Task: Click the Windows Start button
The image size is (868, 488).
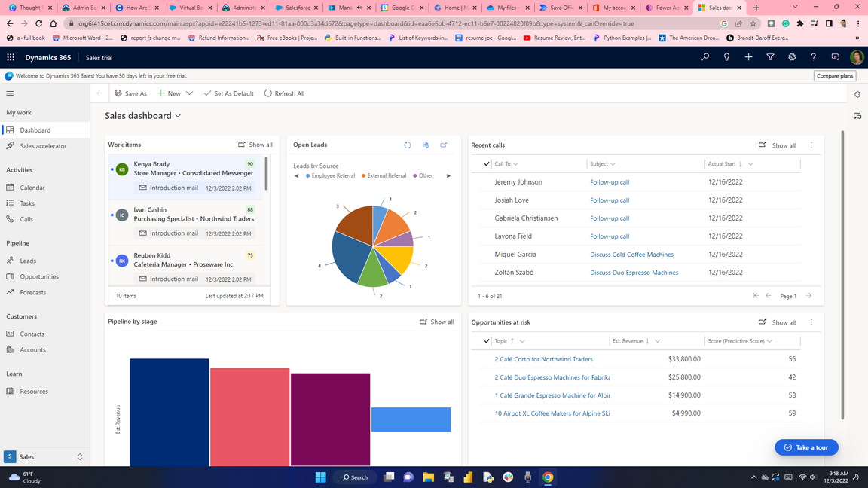Action: coord(320,477)
